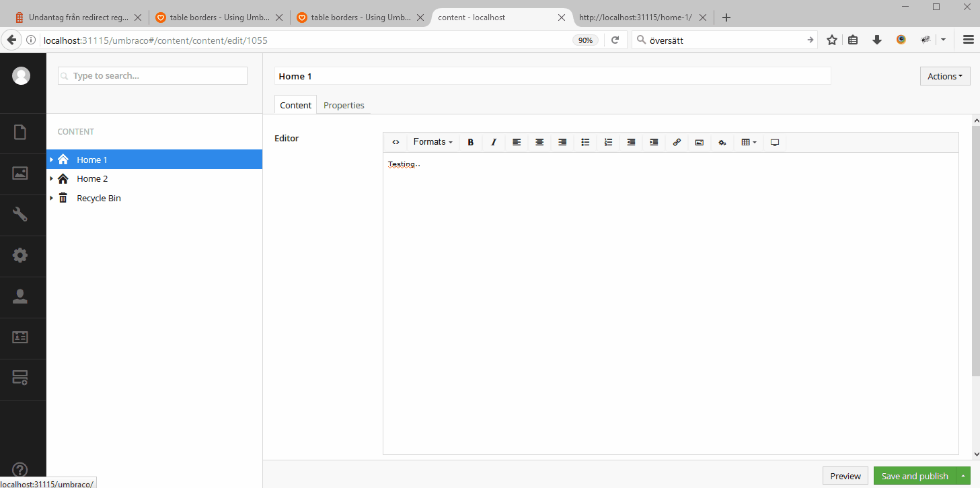The width and height of the screenshot is (980, 488).
Task: Open the Developer gear section
Action: (20, 256)
